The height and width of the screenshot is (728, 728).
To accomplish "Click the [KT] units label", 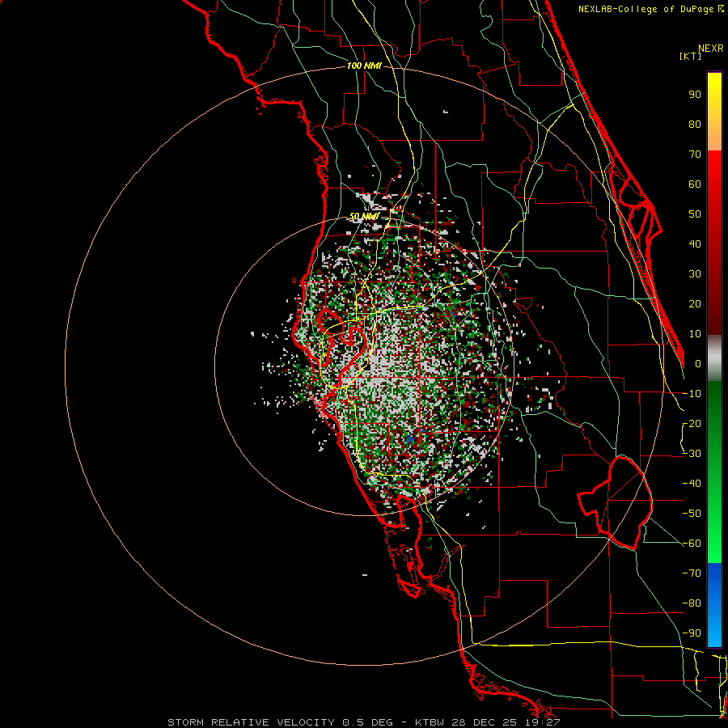I will coord(691,56).
